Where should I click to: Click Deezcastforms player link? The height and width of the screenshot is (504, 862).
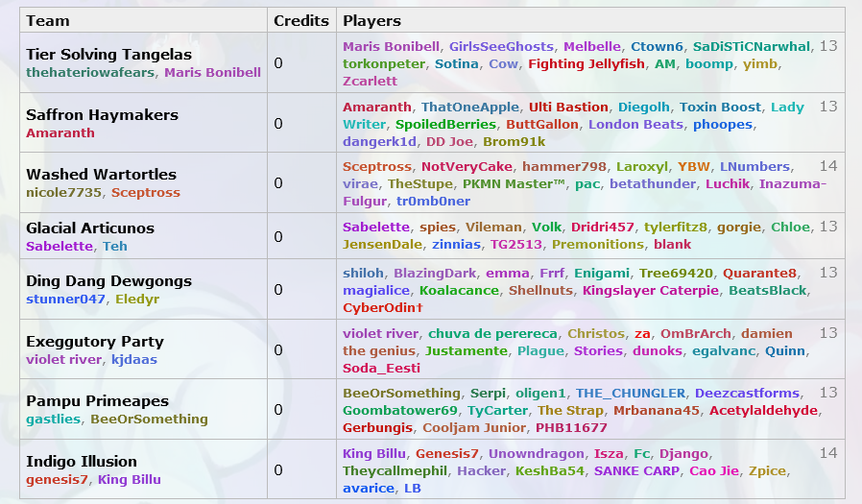point(747,393)
